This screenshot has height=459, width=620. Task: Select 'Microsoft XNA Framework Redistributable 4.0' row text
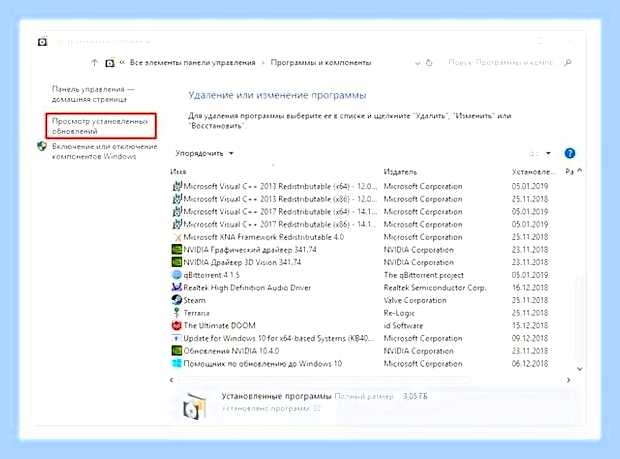[x=263, y=237]
